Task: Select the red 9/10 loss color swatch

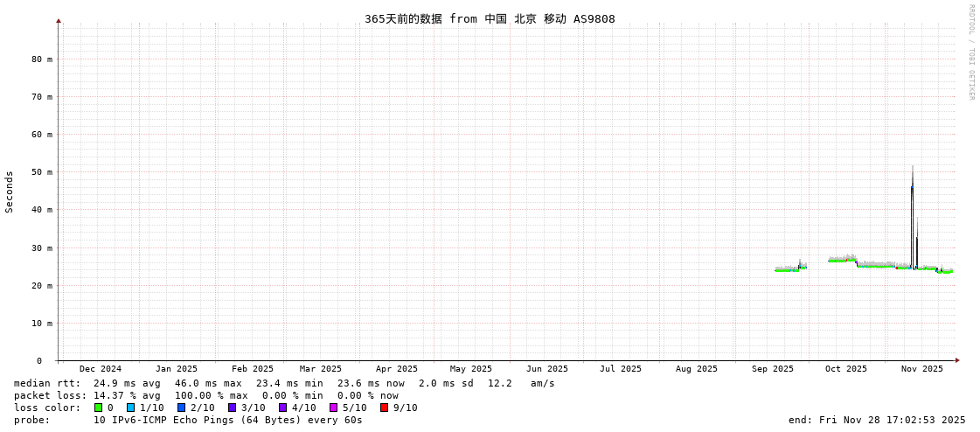Action: pos(384,408)
